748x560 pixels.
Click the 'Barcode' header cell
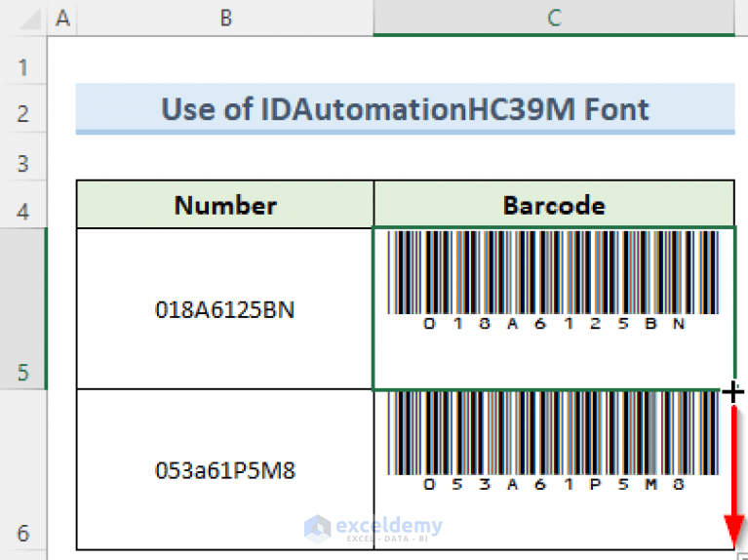pyautogui.click(x=554, y=205)
